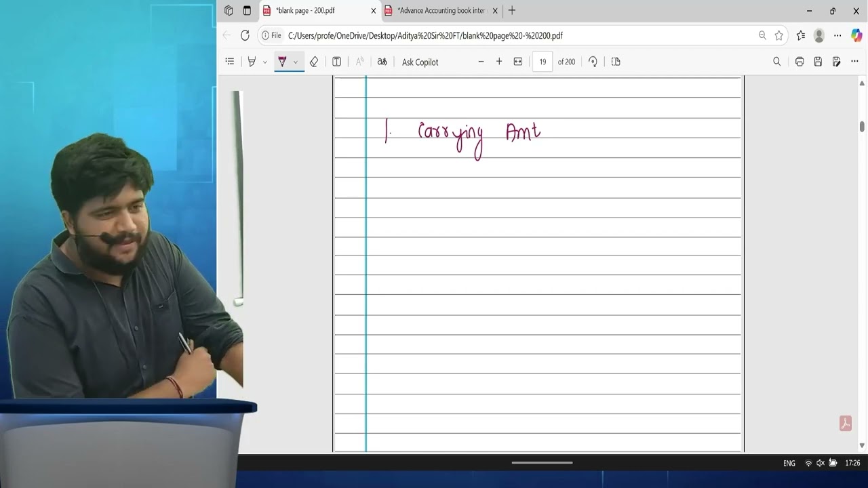Viewport: 868px width, 488px height.
Task: Show the PDF table of contents
Action: pyautogui.click(x=230, y=62)
